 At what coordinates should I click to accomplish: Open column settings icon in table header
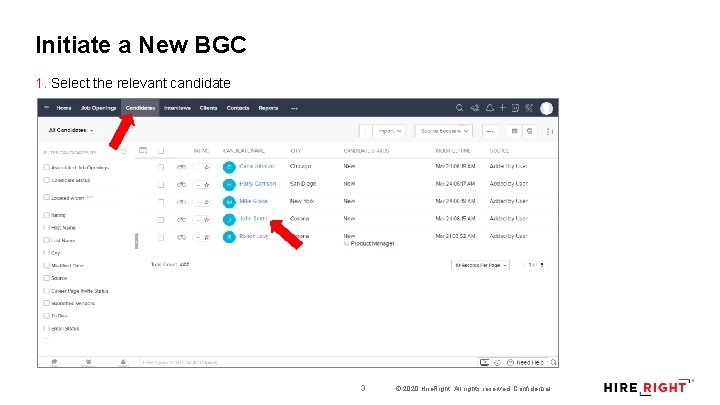(x=143, y=150)
